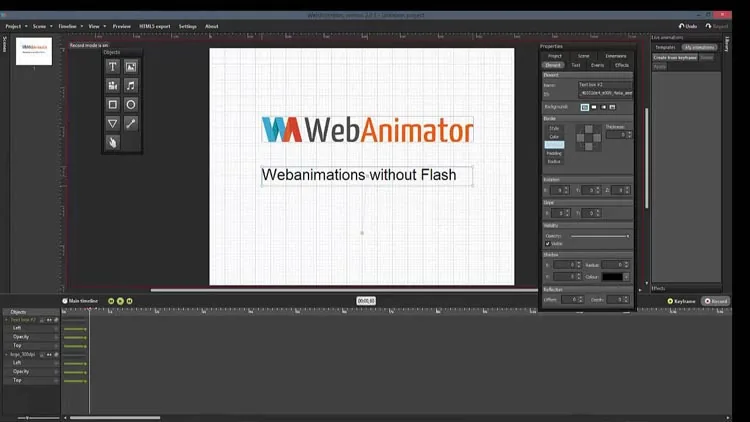Play the main timeline animation
Viewport: 750px width, 422px height.
pos(120,301)
